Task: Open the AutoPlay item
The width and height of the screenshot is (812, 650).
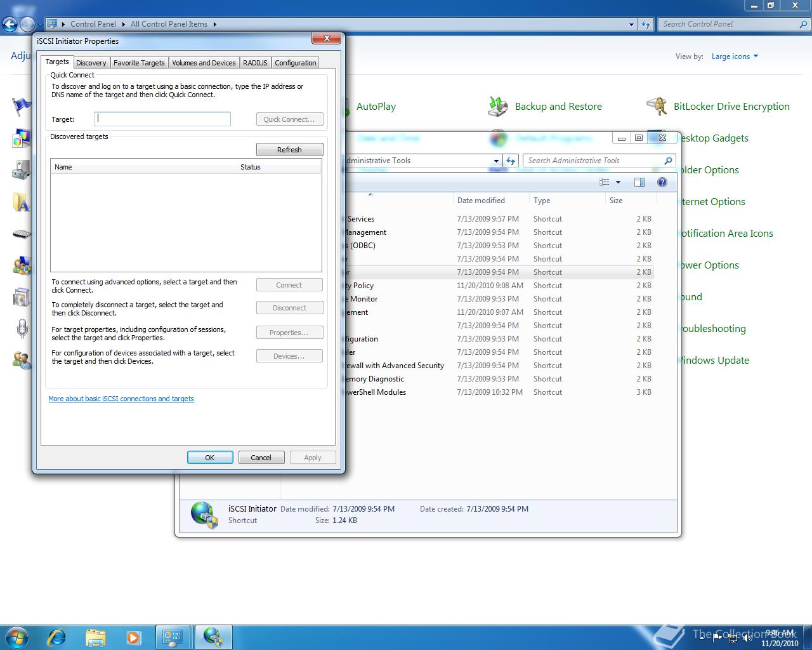Action: point(376,107)
